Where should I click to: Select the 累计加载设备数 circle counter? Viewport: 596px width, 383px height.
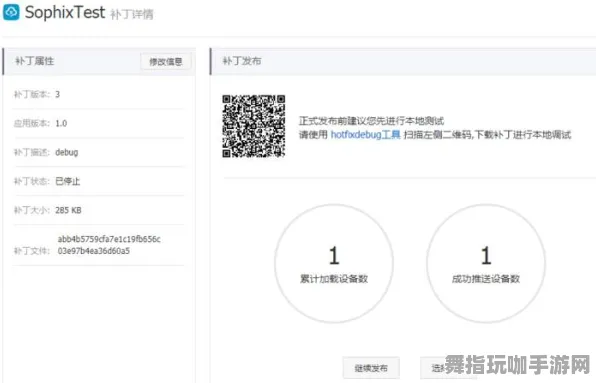coord(334,263)
